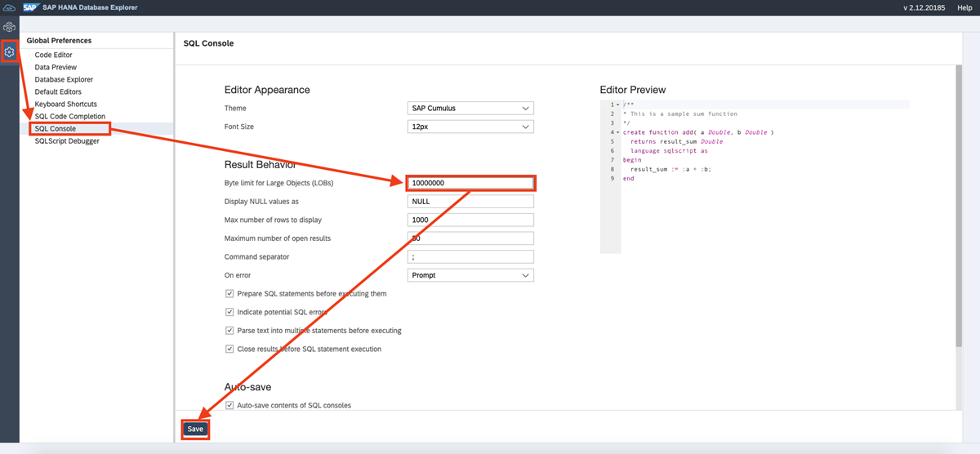Toggle Indicate potential SQL errors checkbox

click(229, 312)
